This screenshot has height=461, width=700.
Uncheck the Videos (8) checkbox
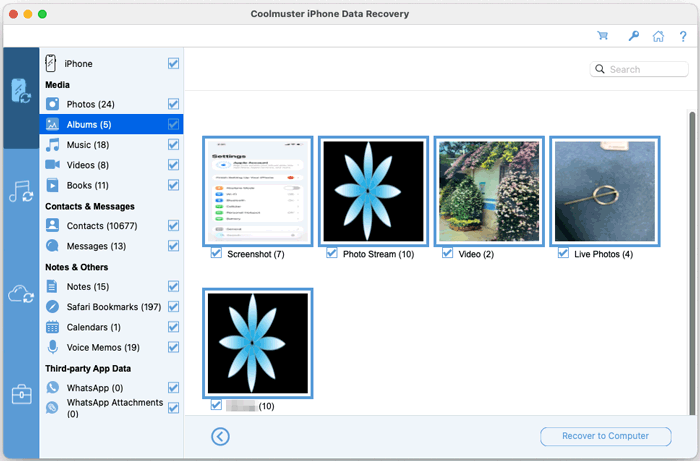pyautogui.click(x=174, y=165)
